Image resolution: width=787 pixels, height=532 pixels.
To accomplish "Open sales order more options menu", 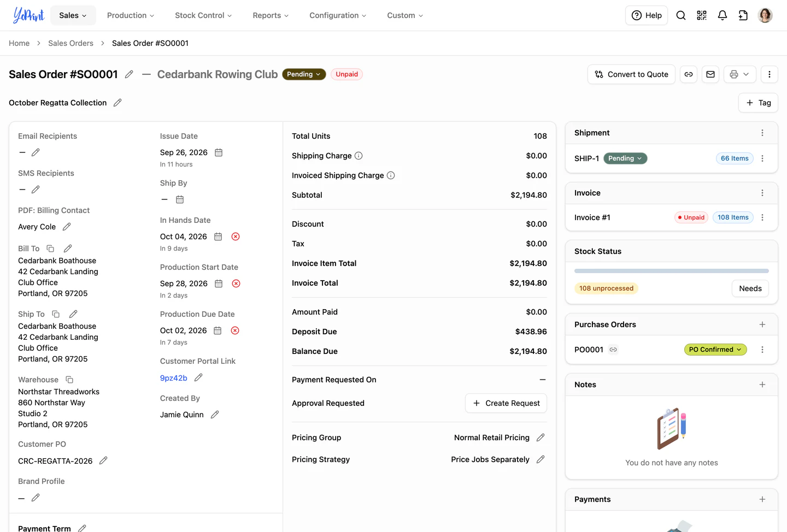I will coord(770,74).
